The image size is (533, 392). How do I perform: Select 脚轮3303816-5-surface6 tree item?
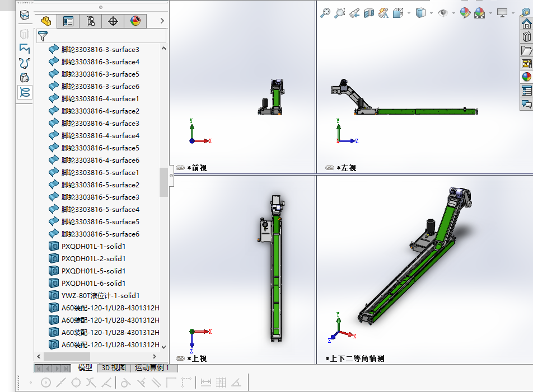pos(100,234)
